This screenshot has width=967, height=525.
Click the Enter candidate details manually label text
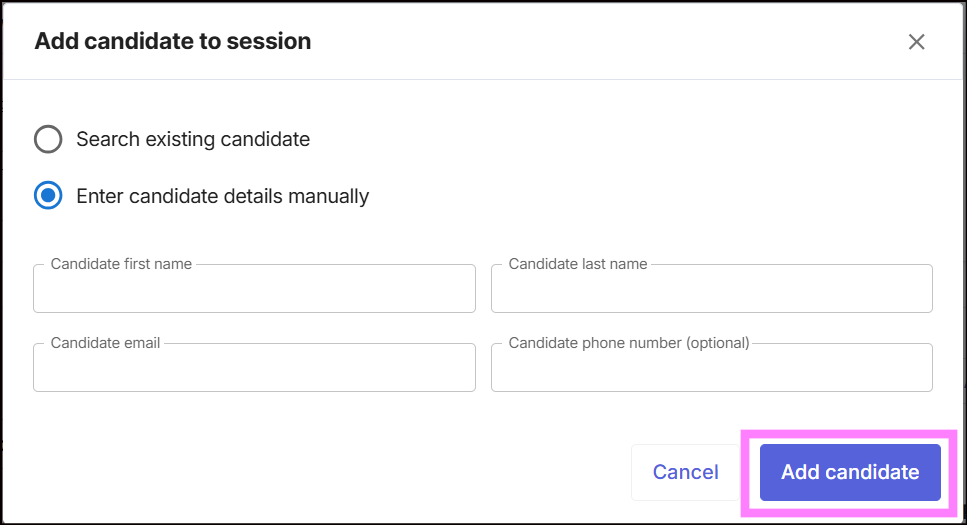click(222, 196)
